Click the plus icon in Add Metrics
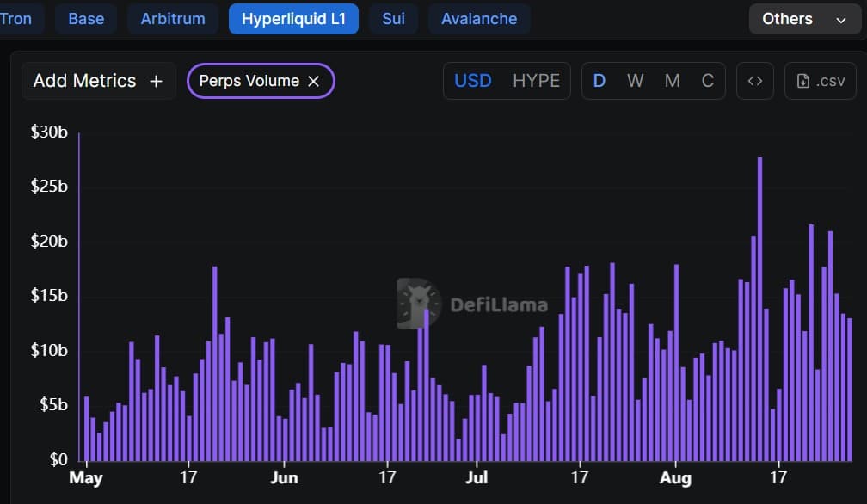867x504 pixels. tap(156, 81)
